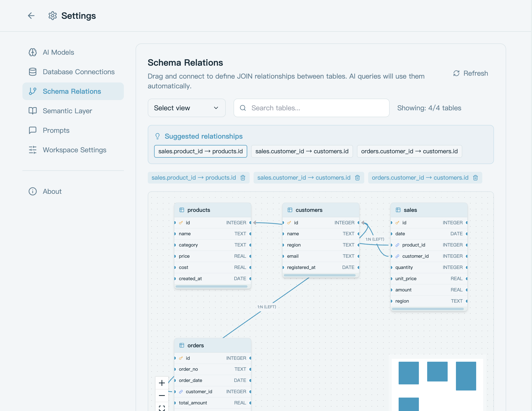Click the Showing: 4/4 tables text

[429, 108]
